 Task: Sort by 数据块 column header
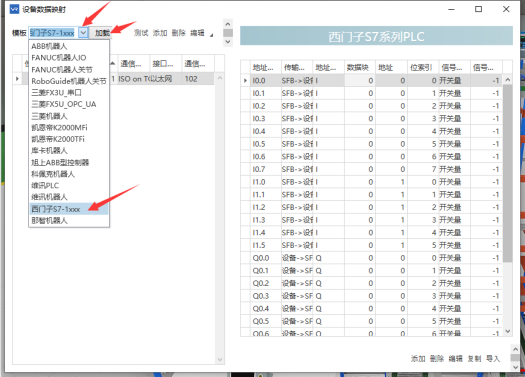click(359, 68)
